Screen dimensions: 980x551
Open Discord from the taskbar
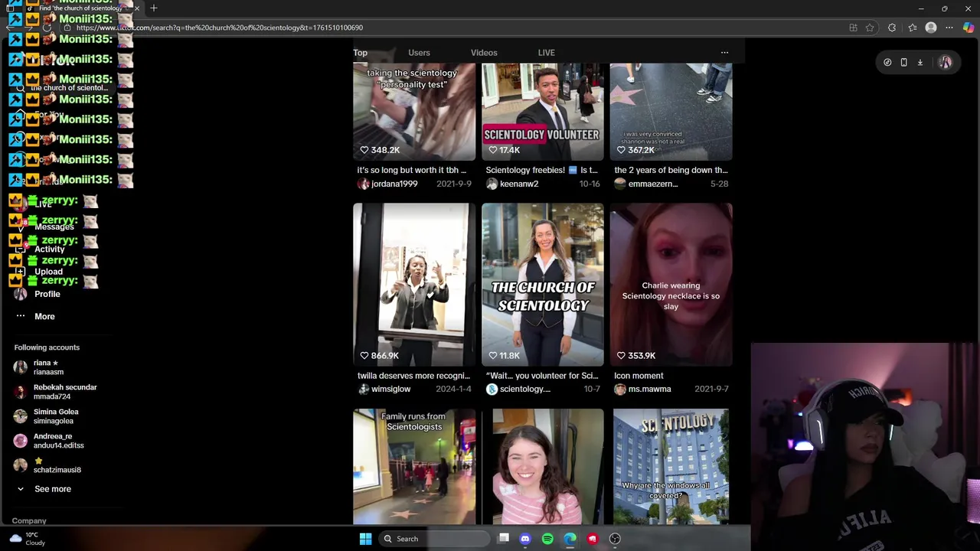525,539
